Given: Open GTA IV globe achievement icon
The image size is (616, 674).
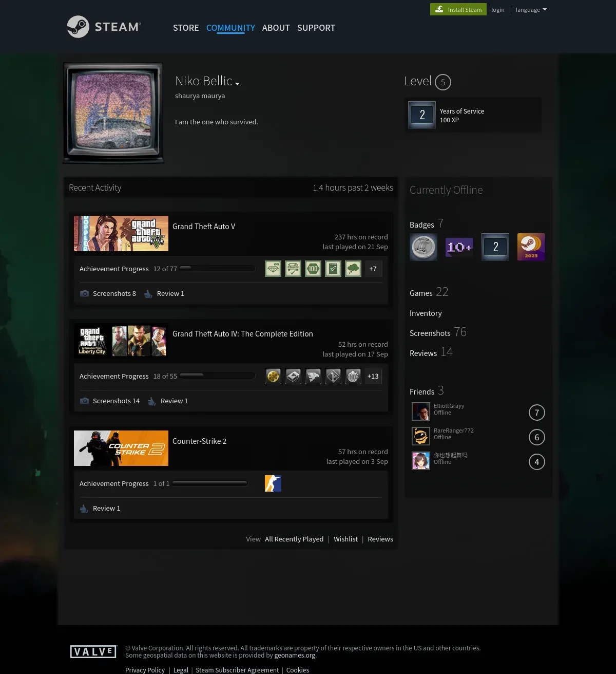Looking at the screenshot, I should click(x=353, y=376).
